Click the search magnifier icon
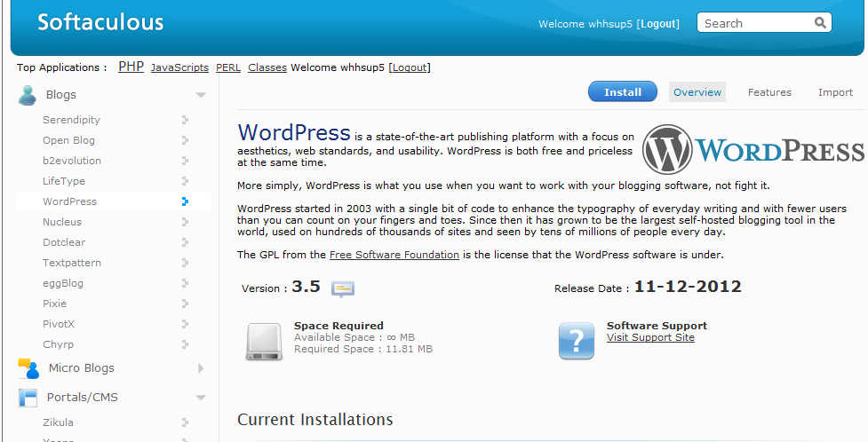868x442 pixels. tap(819, 23)
